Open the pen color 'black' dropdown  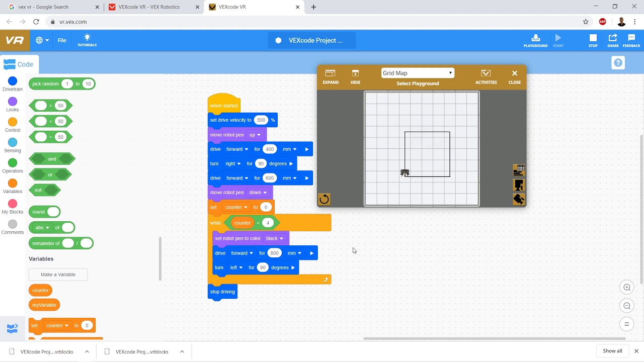click(x=275, y=238)
